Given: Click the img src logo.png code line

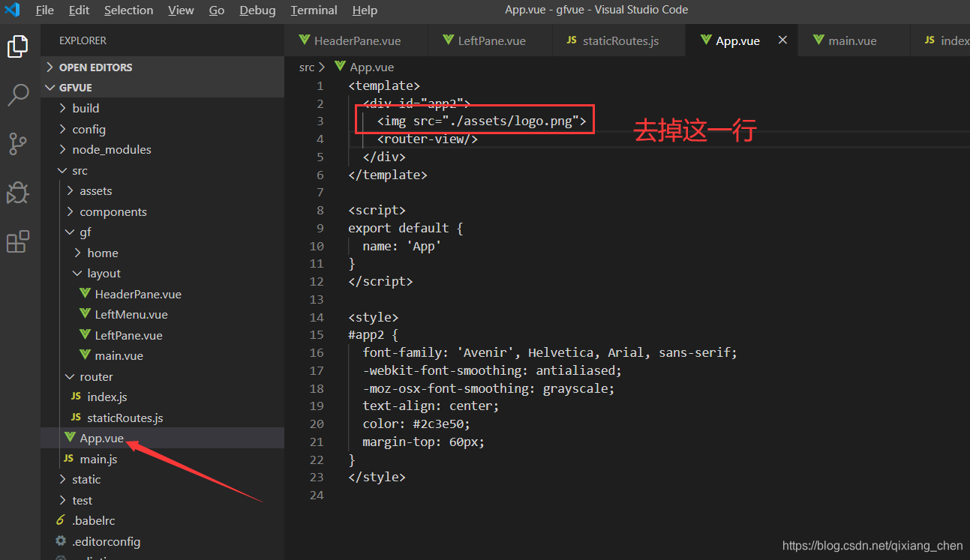Looking at the screenshot, I should 482,121.
